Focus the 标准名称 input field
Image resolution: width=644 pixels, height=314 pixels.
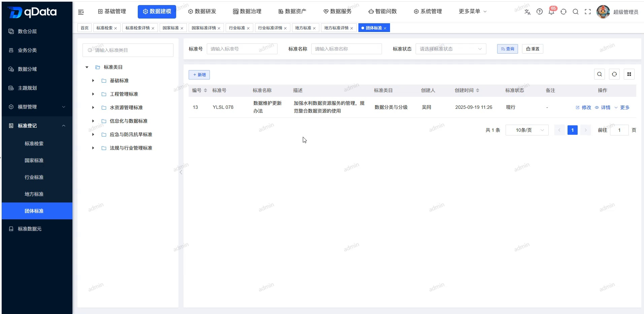[347, 49]
